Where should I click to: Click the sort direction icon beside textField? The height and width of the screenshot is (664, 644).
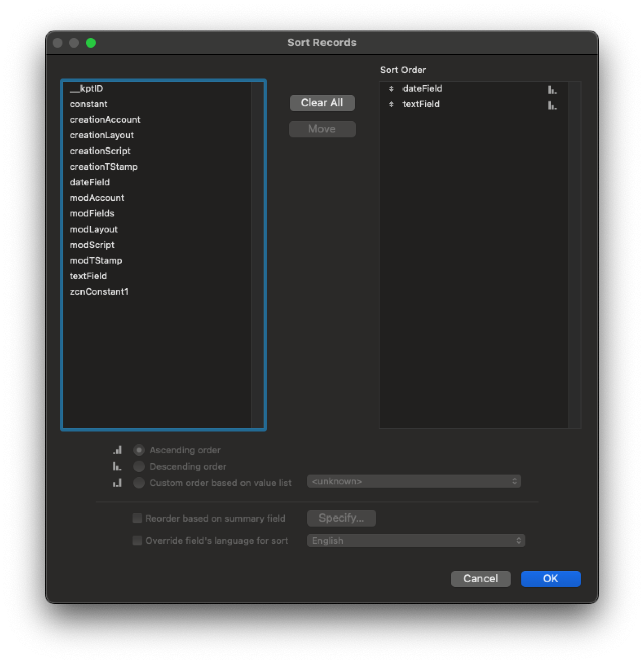point(551,105)
